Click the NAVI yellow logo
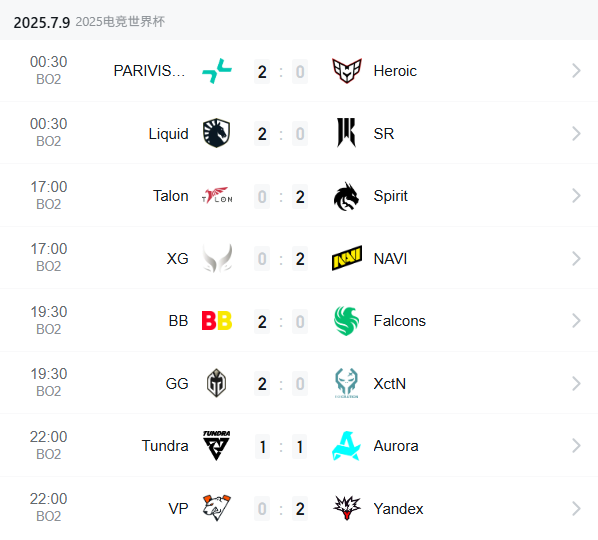 pyautogui.click(x=347, y=258)
